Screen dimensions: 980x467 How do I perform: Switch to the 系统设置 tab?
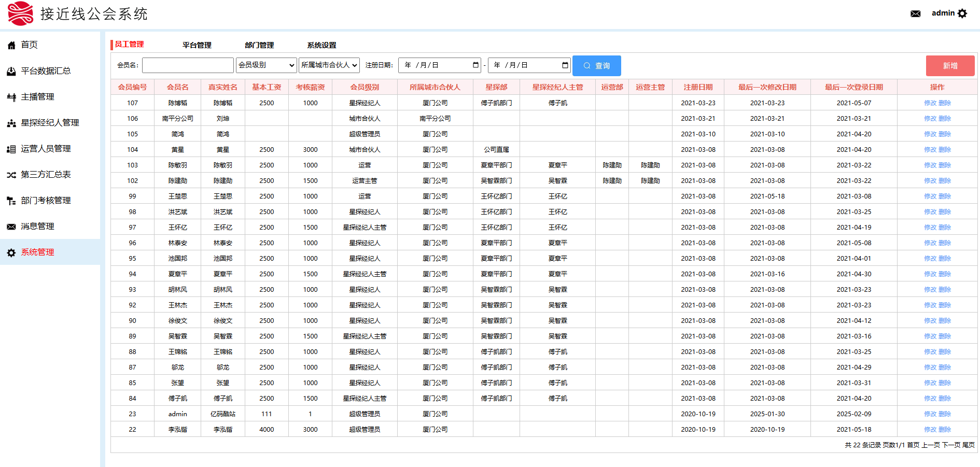pos(321,45)
